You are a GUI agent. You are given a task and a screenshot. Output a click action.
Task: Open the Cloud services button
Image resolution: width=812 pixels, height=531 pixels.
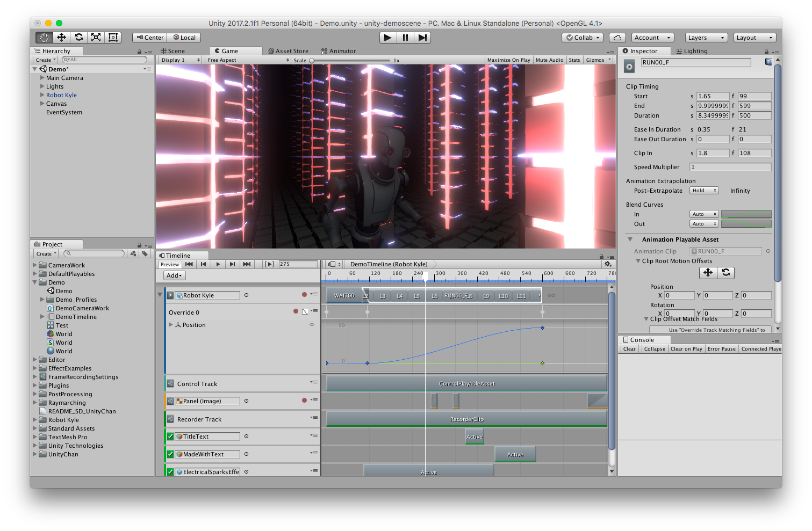click(x=617, y=38)
